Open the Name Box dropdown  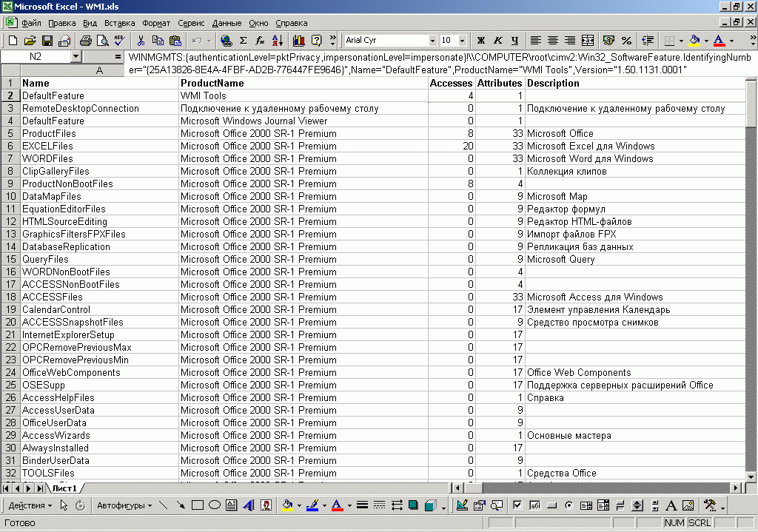76,57
